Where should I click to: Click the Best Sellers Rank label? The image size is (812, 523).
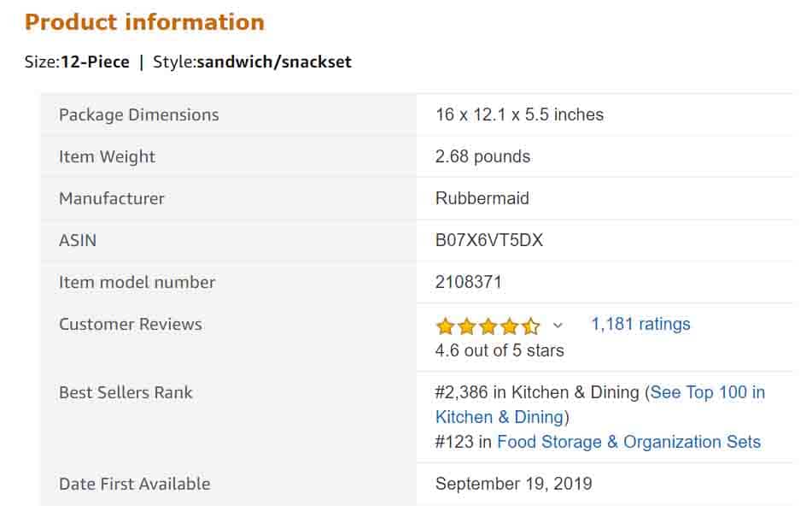coord(126,392)
